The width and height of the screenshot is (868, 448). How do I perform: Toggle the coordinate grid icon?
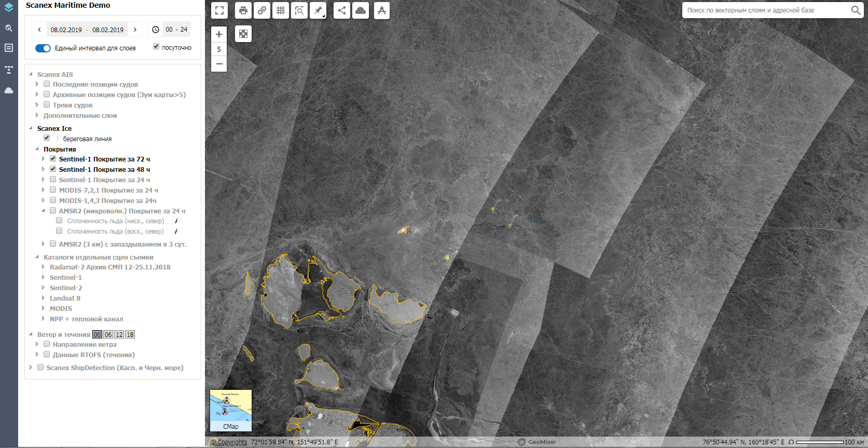[281, 10]
